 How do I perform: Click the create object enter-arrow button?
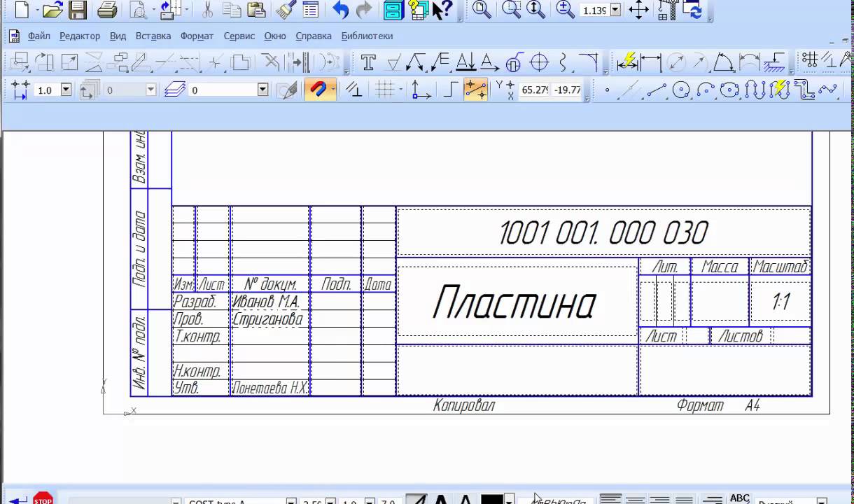click(x=20, y=499)
